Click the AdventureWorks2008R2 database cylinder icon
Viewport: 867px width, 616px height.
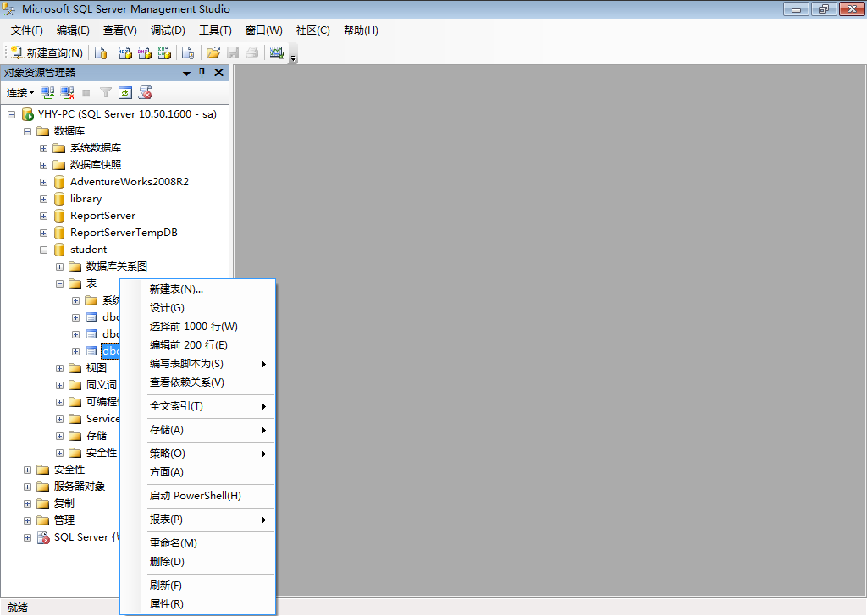tap(59, 182)
